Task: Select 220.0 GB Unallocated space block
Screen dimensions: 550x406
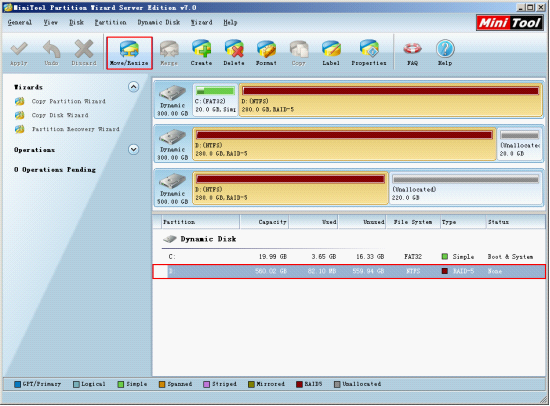Action: click(x=466, y=188)
